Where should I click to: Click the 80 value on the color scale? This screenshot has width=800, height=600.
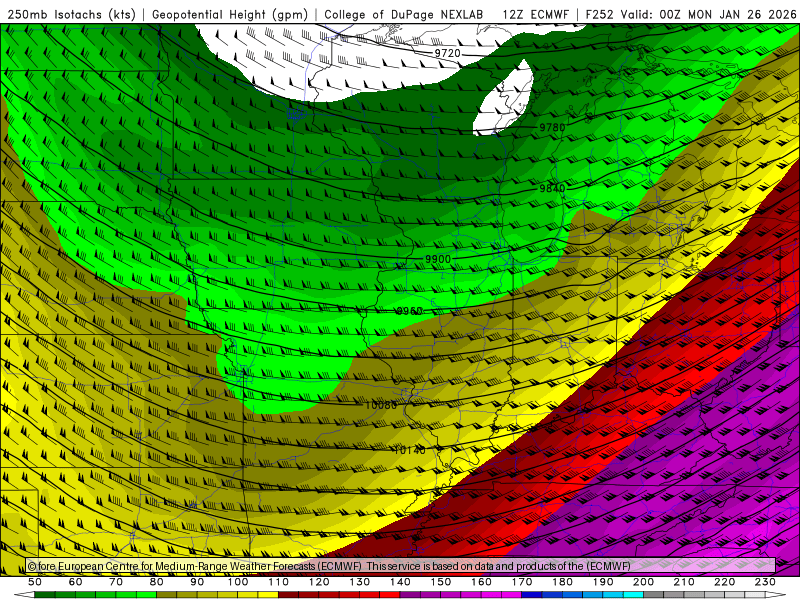[x=157, y=582]
